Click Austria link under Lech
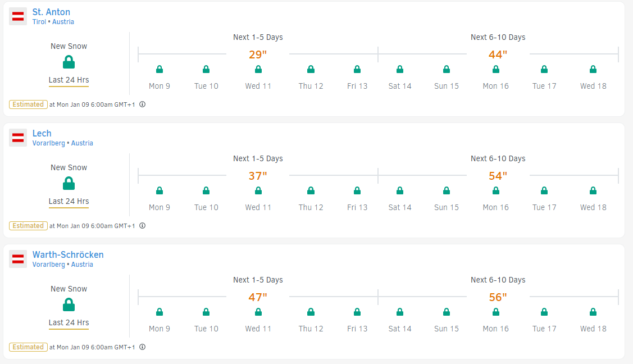Screen dimensions: 633x364 (82, 143)
